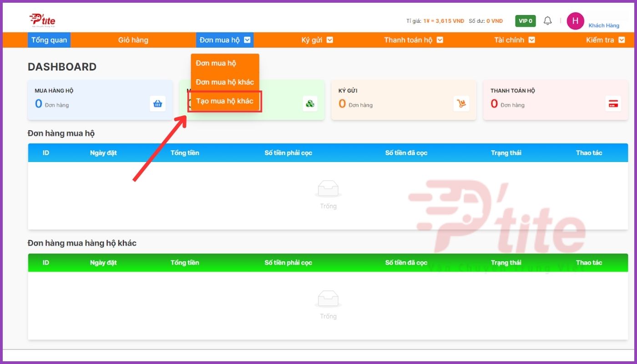Click ID header in blue table

pos(46,153)
